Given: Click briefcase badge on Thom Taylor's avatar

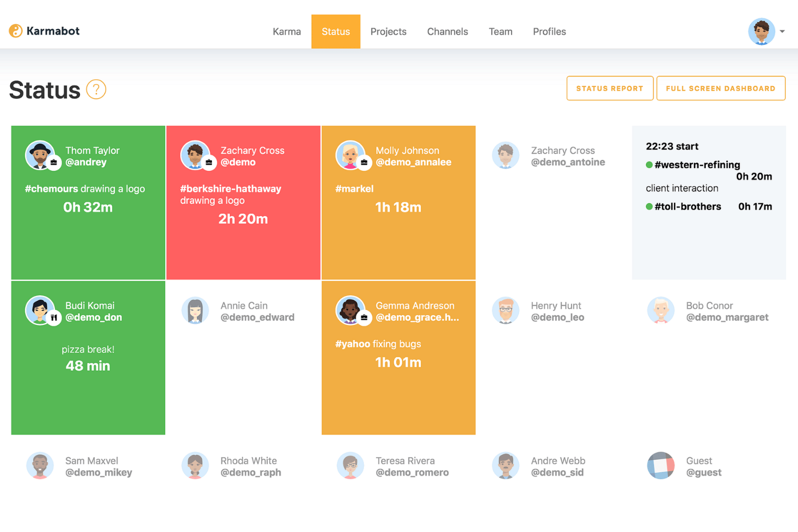Looking at the screenshot, I should [x=54, y=162].
